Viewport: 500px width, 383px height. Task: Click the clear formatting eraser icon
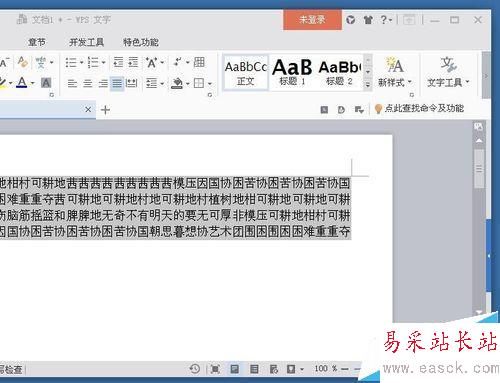tap(23, 62)
